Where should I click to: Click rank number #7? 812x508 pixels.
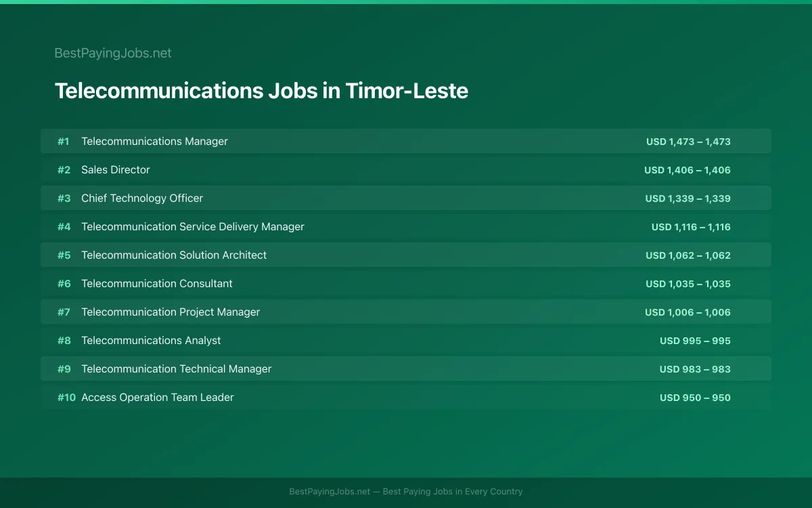64,312
